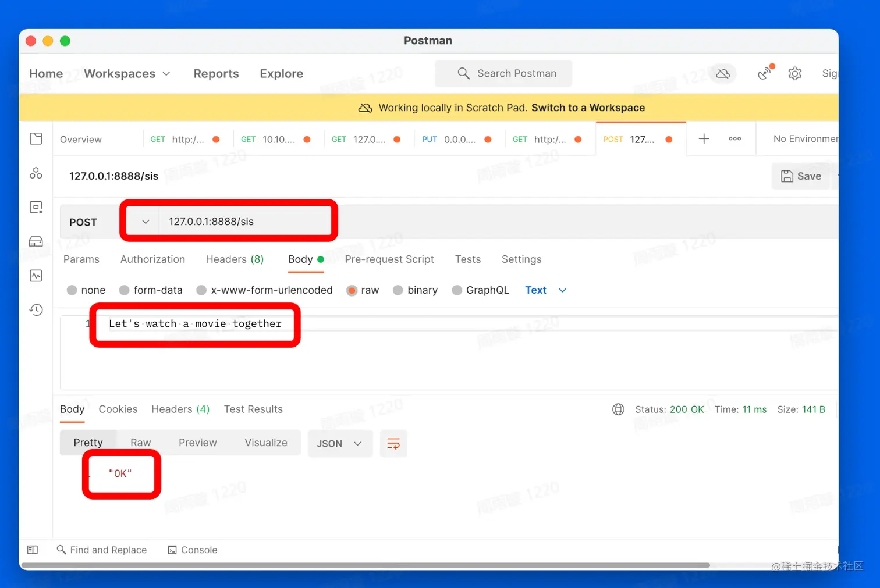The height and width of the screenshot is (588, 880).
Task: Select the Pretty response view
Action: tap(88, 443)
